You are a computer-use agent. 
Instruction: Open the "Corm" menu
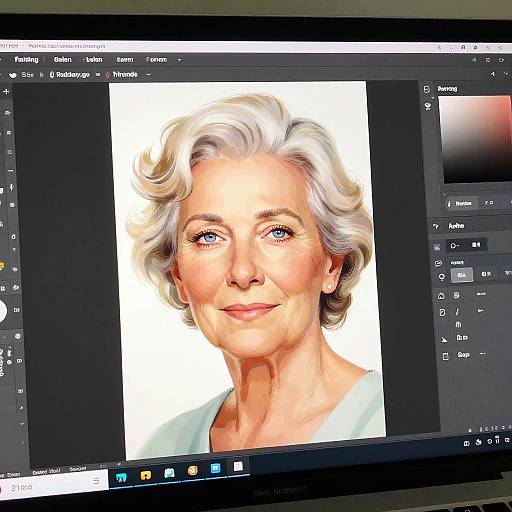[125, 60]
